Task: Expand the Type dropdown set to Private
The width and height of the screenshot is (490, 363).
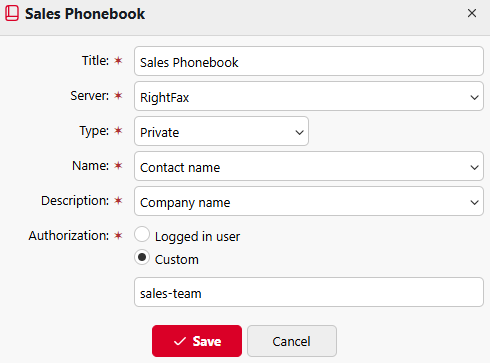Action: click(221, 131)
